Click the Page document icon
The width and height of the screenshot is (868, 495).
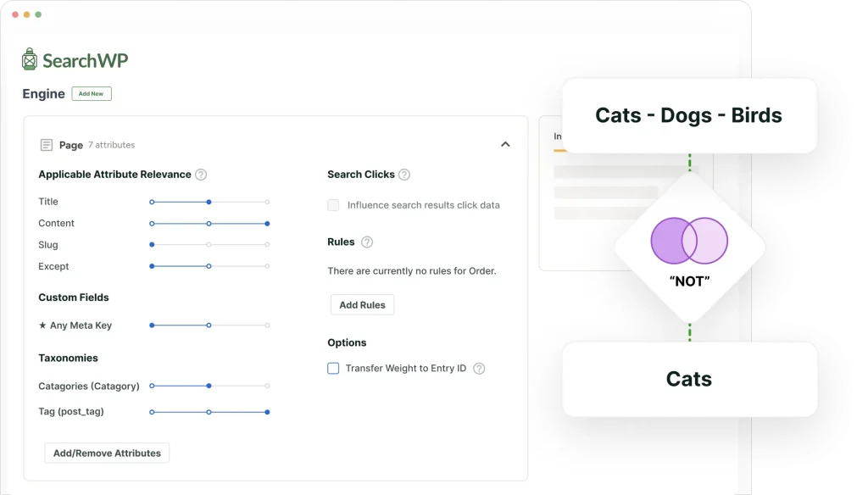(47, 145)
